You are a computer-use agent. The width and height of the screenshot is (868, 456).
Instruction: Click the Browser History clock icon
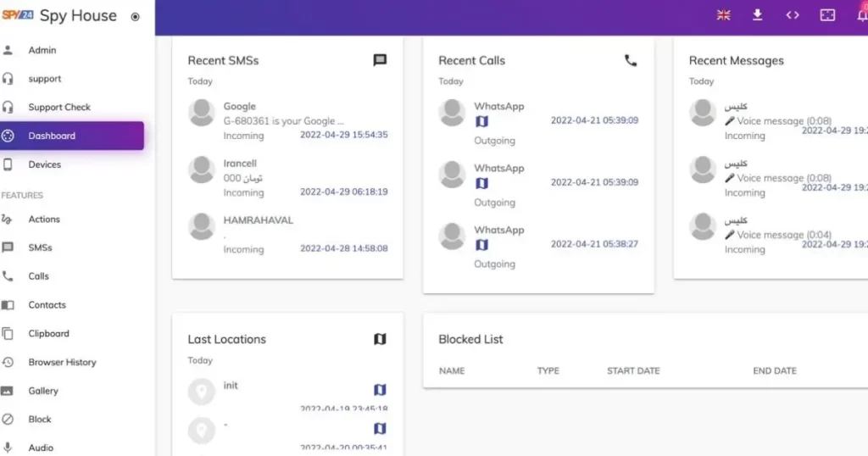8,362
